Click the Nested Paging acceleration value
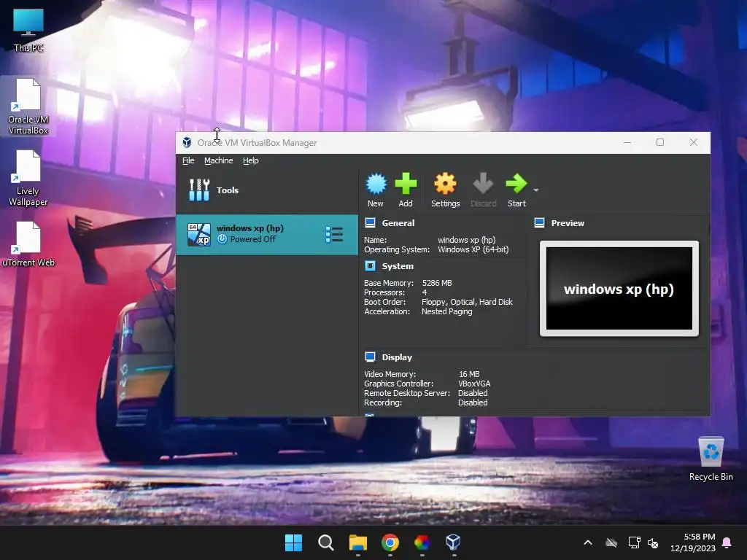This screenshot has width=747, height=560. tap(447, 311)
